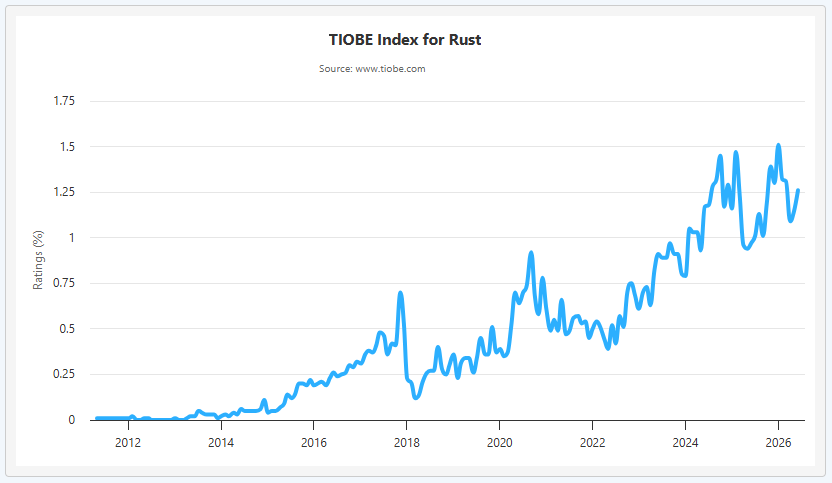Click the line's peak in late 2020

pos(531,253)
